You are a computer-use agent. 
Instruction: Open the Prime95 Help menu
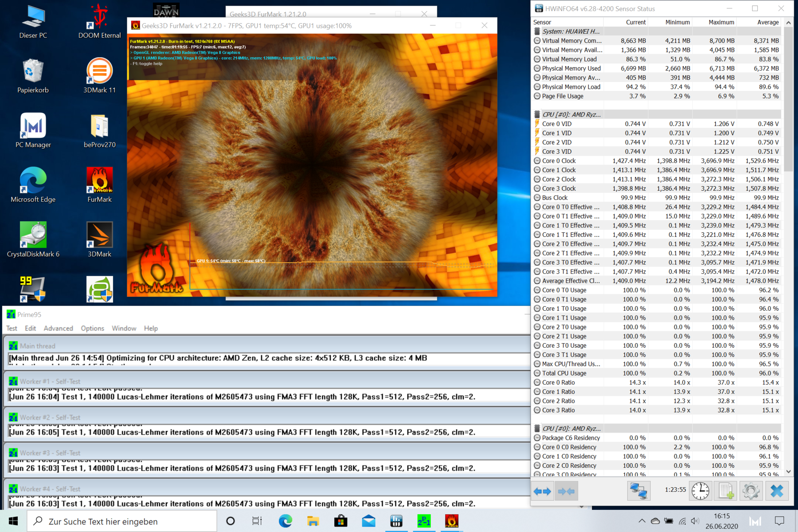[x=151, y=328]
